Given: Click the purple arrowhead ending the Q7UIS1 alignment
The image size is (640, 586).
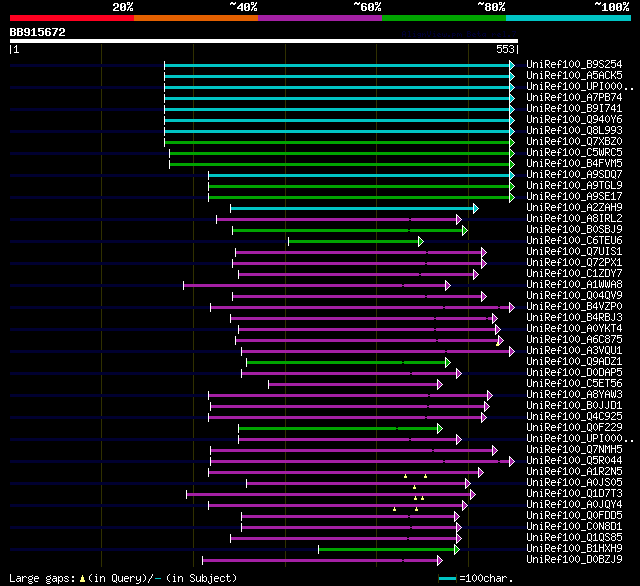Looking at the screenshot, I should point(484,253).
